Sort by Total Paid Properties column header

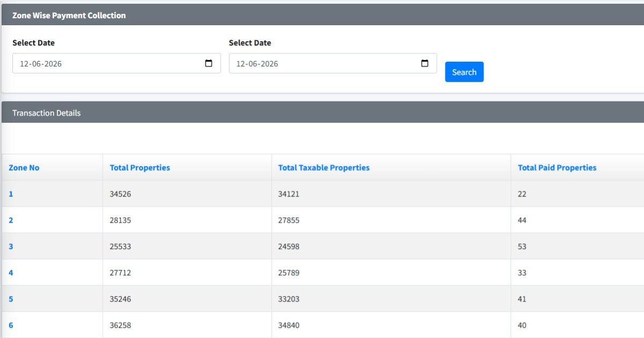tap(557, 167)
